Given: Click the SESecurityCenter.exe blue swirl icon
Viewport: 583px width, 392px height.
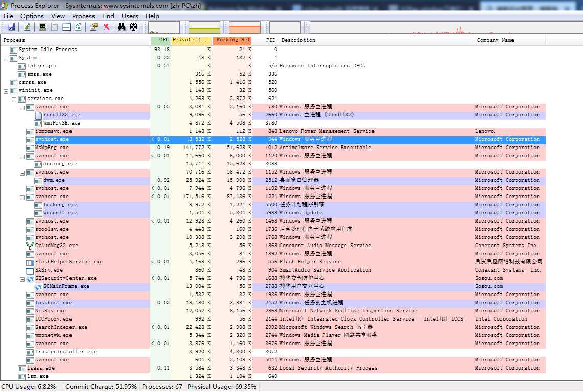Looking at the screenshot, I should [x=30, y=279].
